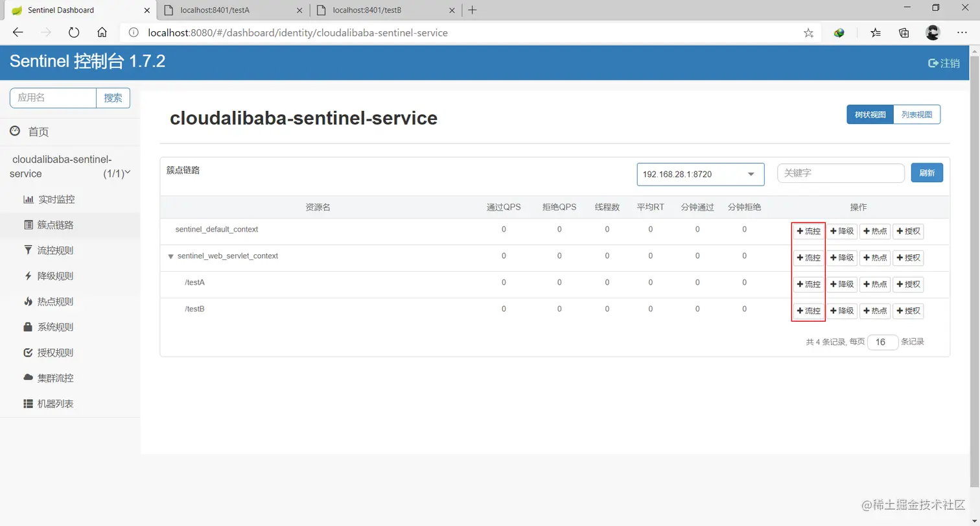Image resolution: width=980 pixels, height=526 pixels.
Task: Switch to 树状视图 tree view
Action: (x=870, y=114)
